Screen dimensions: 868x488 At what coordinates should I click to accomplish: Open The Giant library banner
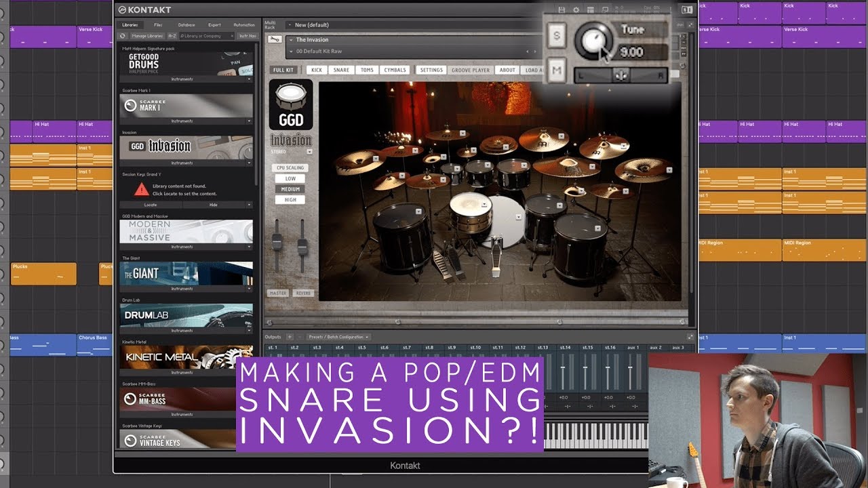coord(186,273)
